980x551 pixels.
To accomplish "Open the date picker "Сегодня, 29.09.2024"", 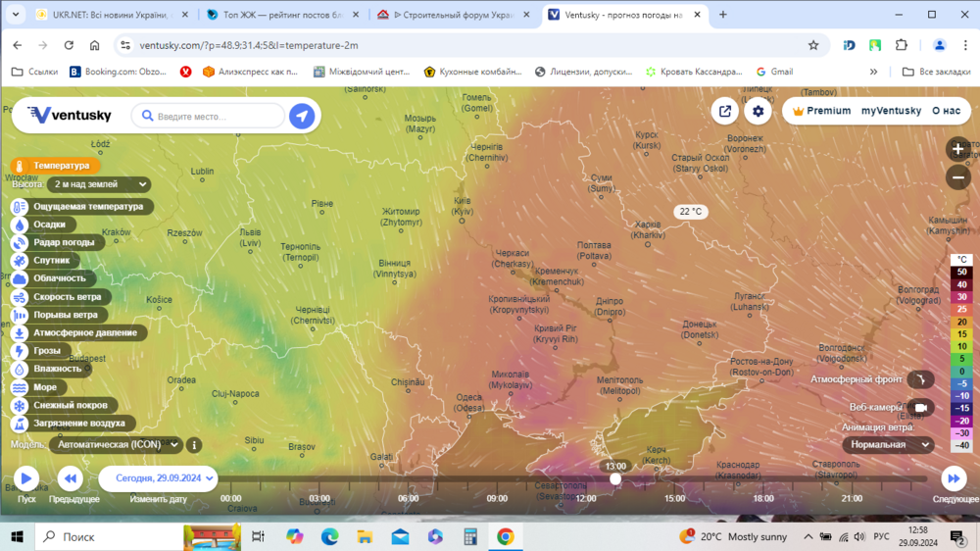I will pyautogui.click(x=158, y=478).
